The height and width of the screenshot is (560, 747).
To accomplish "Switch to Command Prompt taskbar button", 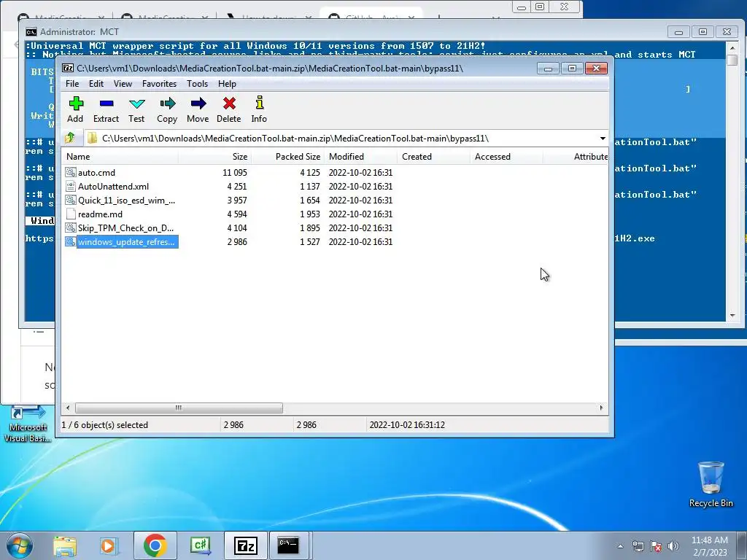I will 289,545.
